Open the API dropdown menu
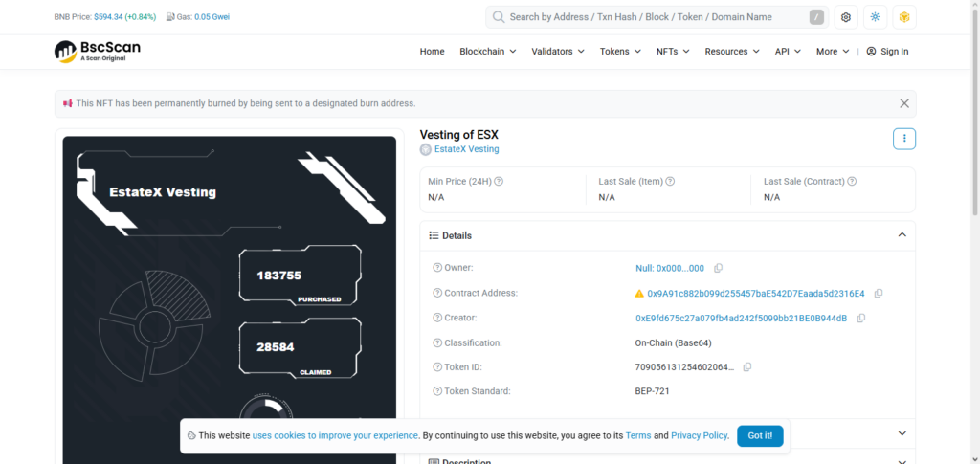This screenshot has height=464, width=980. tap(788, 52)
